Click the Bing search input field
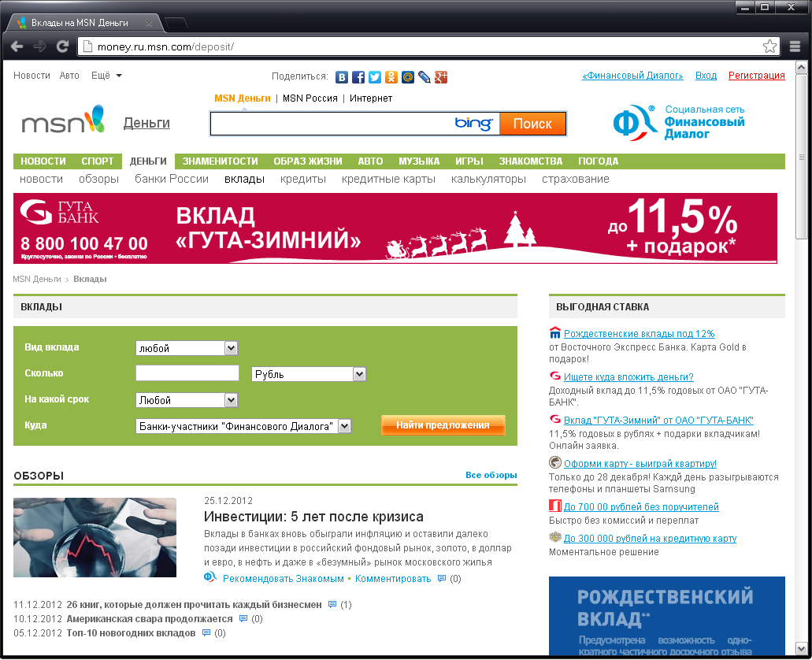This screenshot has width=812, height=660. [x=354, y=124]
